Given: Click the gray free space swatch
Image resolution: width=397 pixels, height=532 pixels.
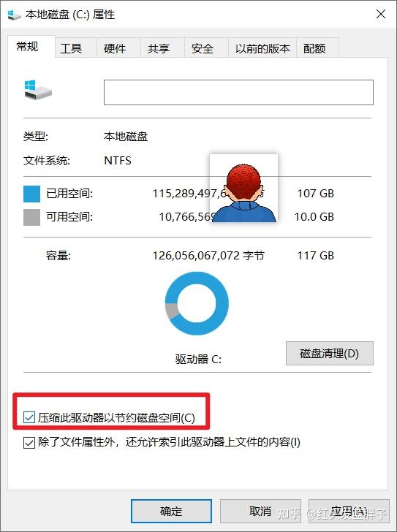Looking at the screenshot, I should click(32, 217).
